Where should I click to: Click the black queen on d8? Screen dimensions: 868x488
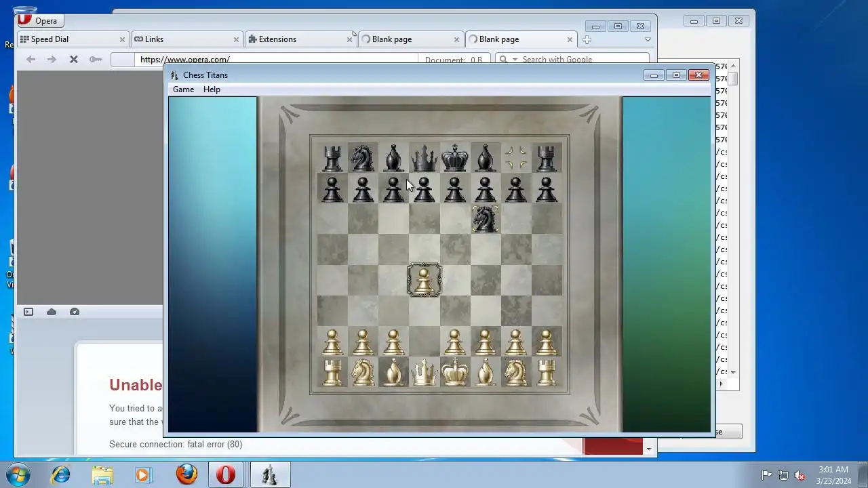pos(424,158)
